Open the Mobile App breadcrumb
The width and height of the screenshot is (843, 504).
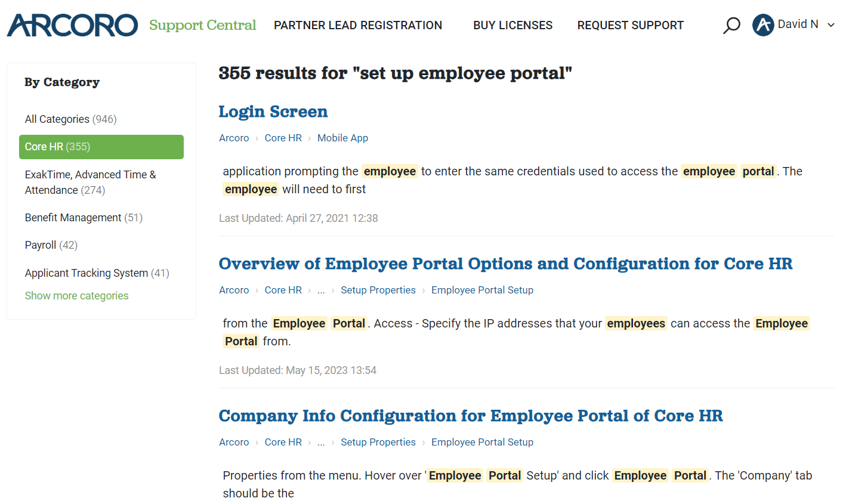coord(342,138)
